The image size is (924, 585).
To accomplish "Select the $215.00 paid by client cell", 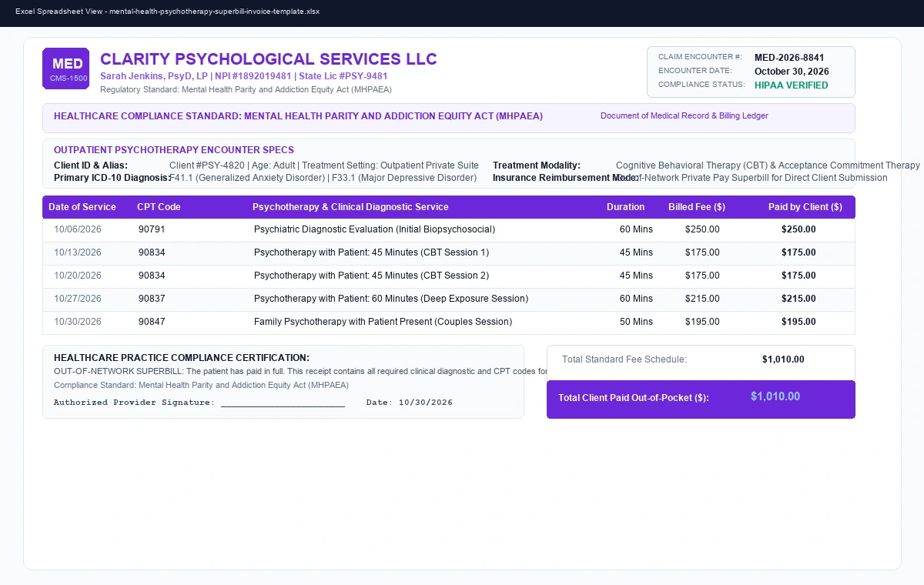I will (x=798, y=299).
